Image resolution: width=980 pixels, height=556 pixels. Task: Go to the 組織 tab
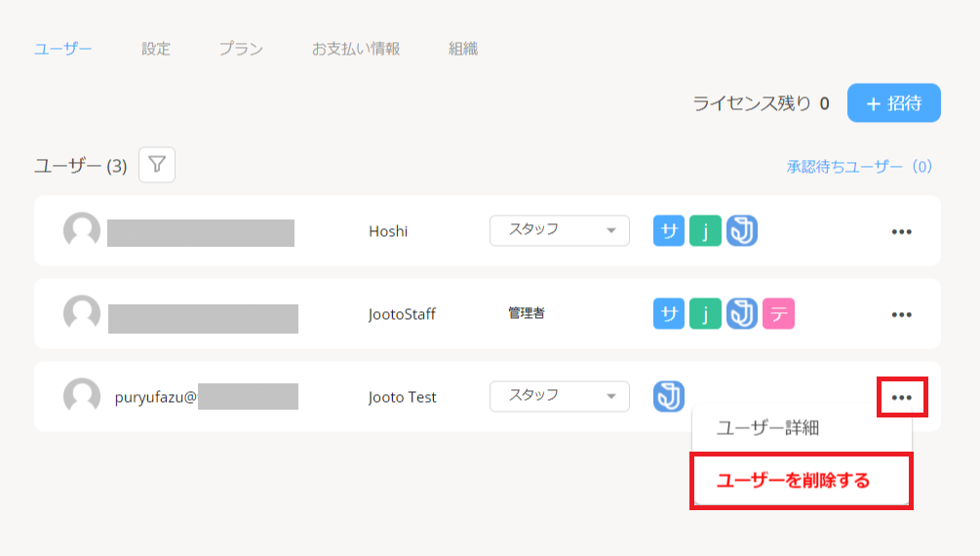coord(463,49)
